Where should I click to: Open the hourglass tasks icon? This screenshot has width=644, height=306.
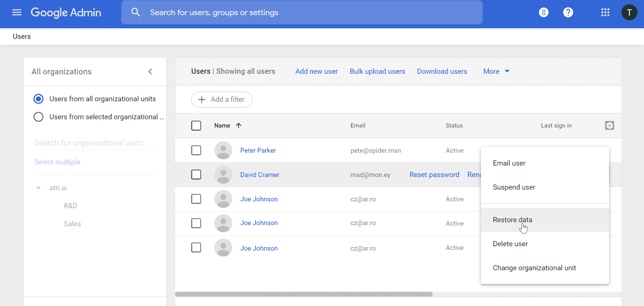544,13
